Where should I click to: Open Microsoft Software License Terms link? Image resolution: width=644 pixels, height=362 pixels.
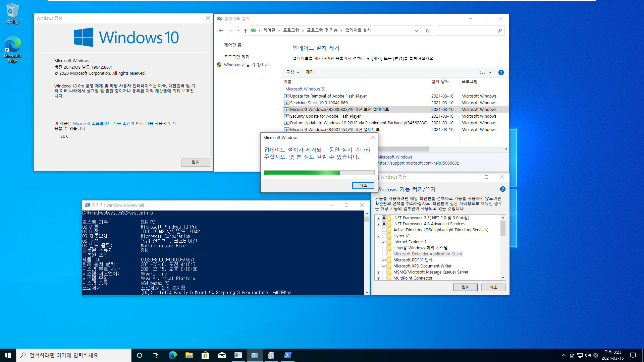102,123
